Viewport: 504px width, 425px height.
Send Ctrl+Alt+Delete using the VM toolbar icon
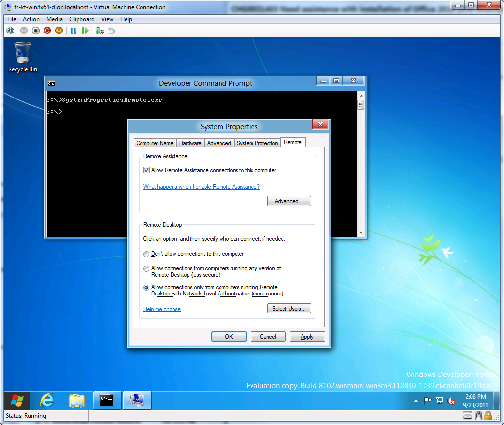(x=10, y=30)
